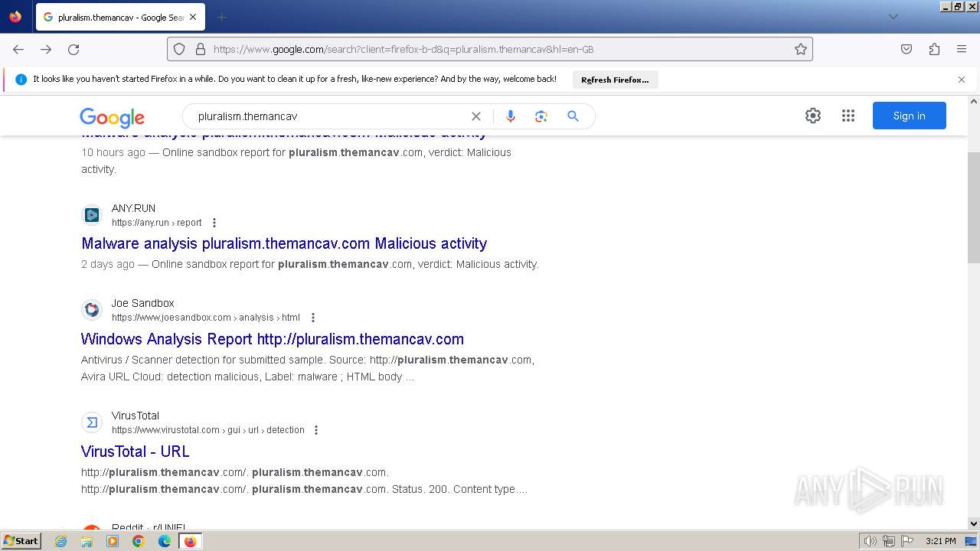Open Action Center flag icon

(x=907, y=541)
